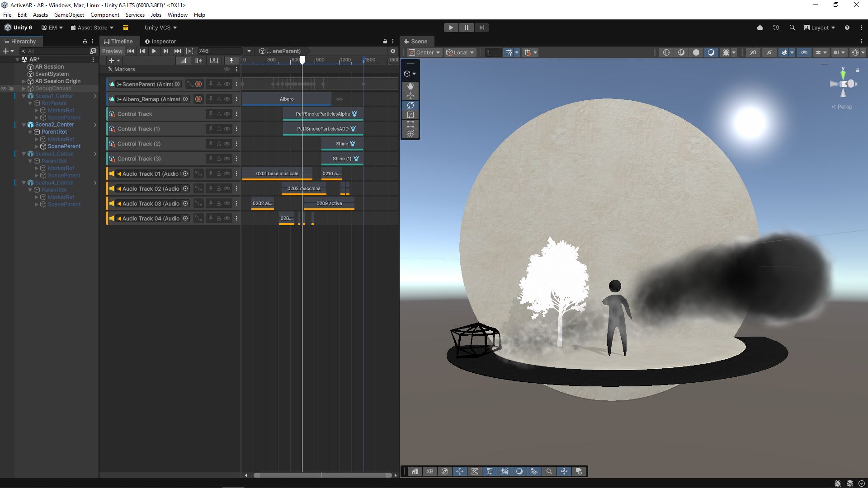
Task: Select the Rect transform tool
Action: point(410,124)
